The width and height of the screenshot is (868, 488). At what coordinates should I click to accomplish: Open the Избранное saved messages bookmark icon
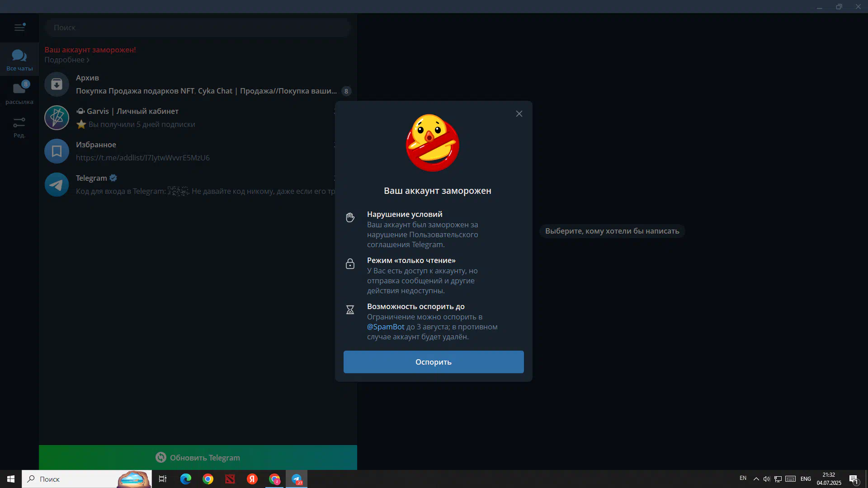[57, 151]
